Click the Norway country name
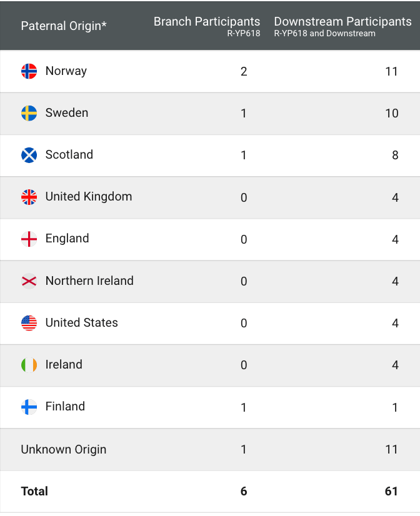 click(x=66, y=71)
